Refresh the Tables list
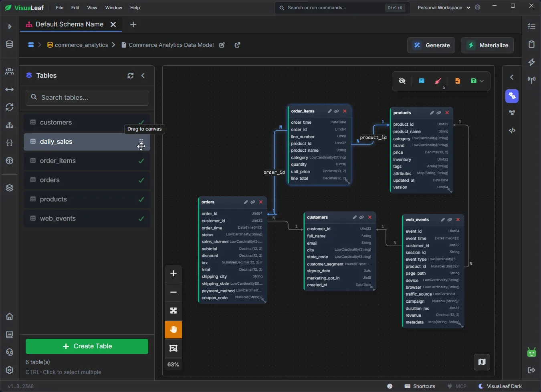 (131, 76)
